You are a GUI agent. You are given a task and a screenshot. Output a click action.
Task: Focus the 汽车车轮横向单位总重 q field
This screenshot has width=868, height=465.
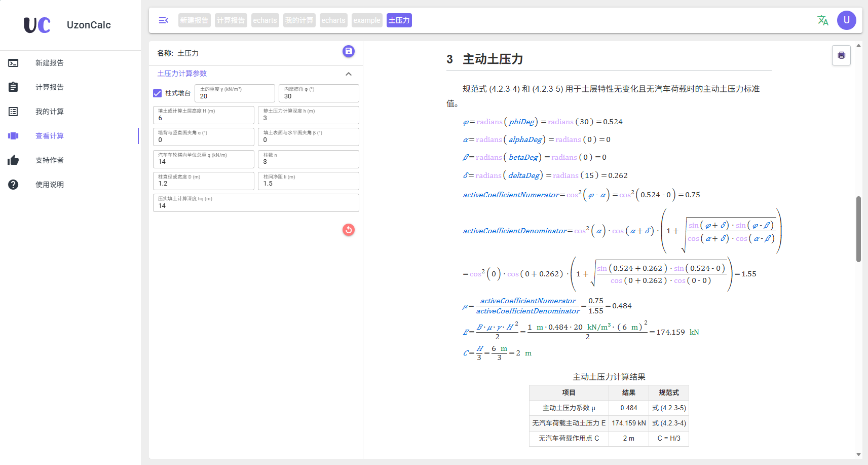pyautogui.click(x=203, y=159)
